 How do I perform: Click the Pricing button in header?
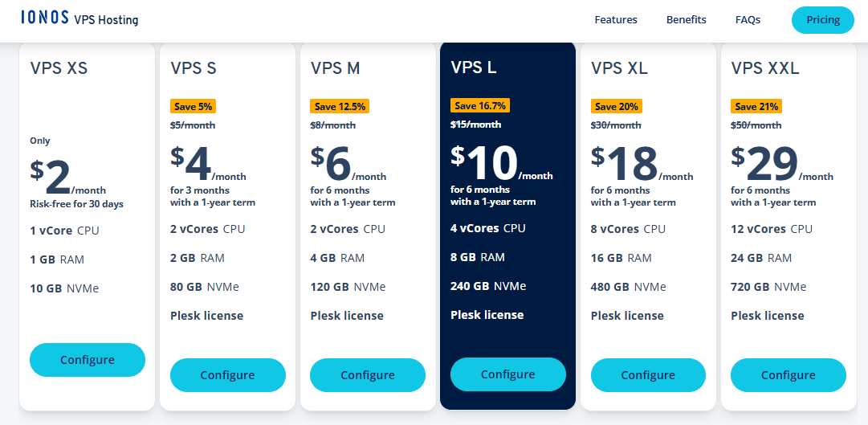tap(822, 20)
